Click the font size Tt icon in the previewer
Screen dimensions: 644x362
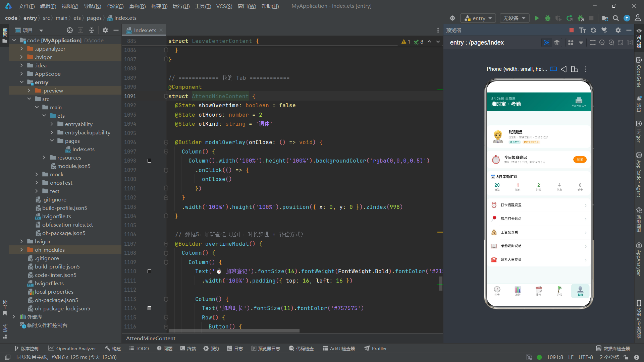tap(582, 30)
